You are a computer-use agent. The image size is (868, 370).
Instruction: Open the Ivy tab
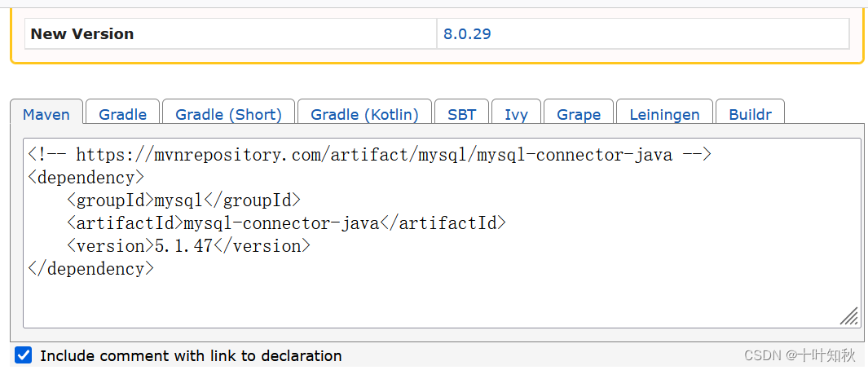516,112
